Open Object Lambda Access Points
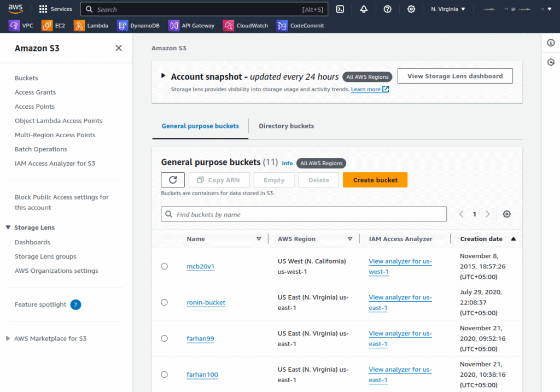Image resolution: width=560 pixels, height=392 pixels. pyautogui.click(x=59, y=121)
